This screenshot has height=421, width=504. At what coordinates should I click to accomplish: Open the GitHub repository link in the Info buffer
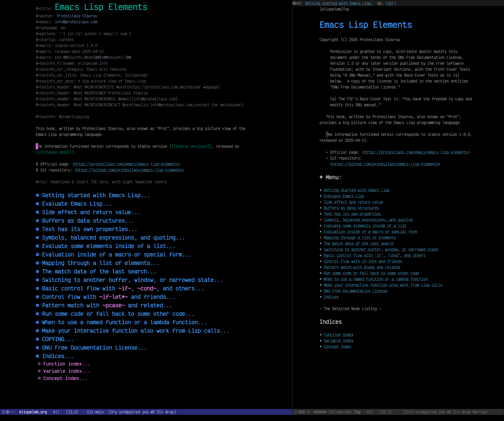click(385, 164)
